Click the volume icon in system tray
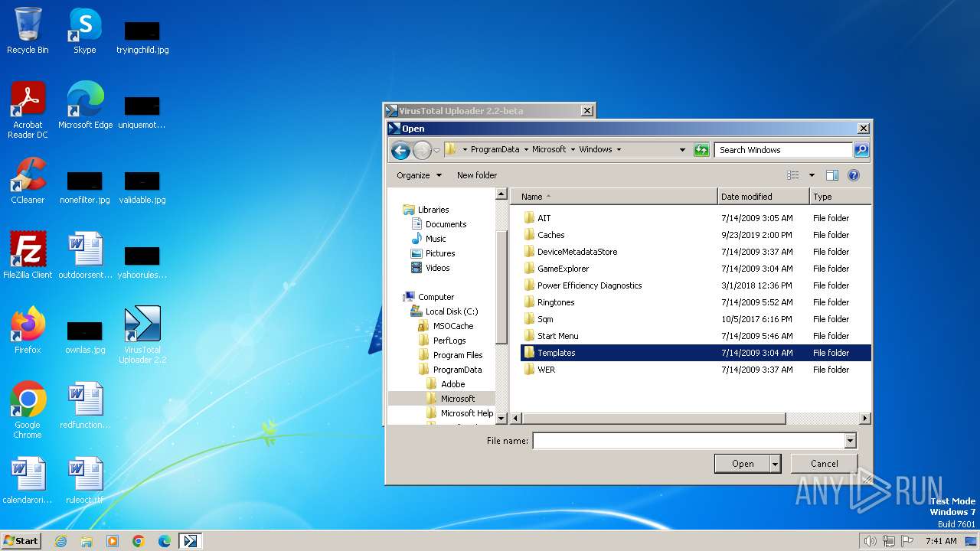 [870, 541]
